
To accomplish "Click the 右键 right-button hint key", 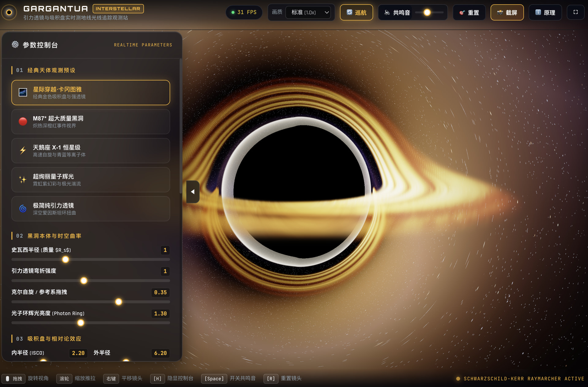I will click(111, 378).
